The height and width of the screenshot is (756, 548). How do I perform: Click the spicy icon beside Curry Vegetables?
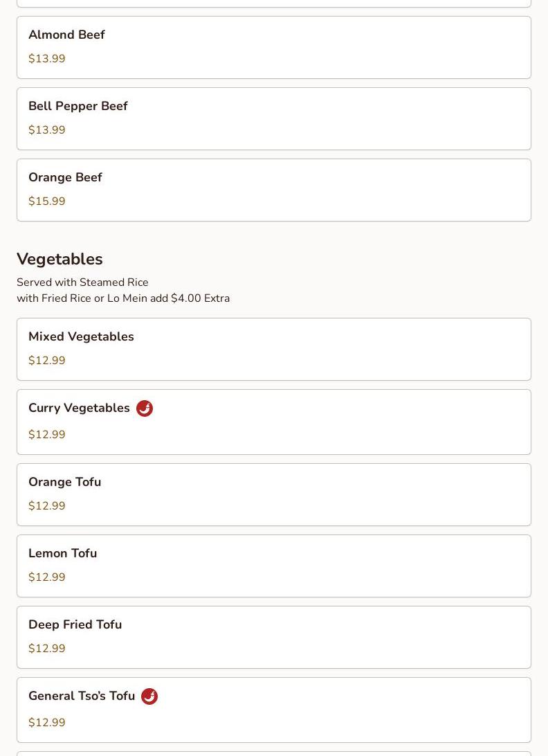point(144,408)
